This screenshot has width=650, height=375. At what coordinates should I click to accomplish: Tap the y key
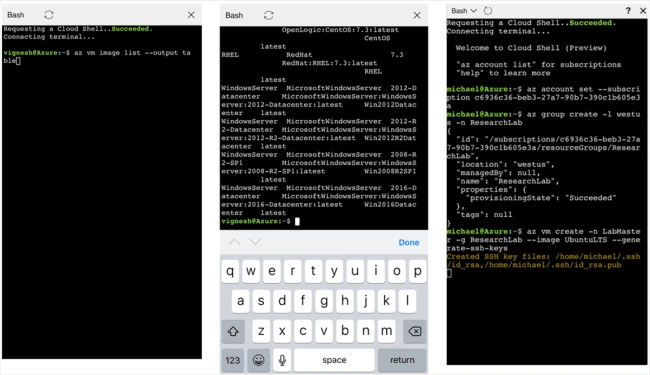point(334,271)
